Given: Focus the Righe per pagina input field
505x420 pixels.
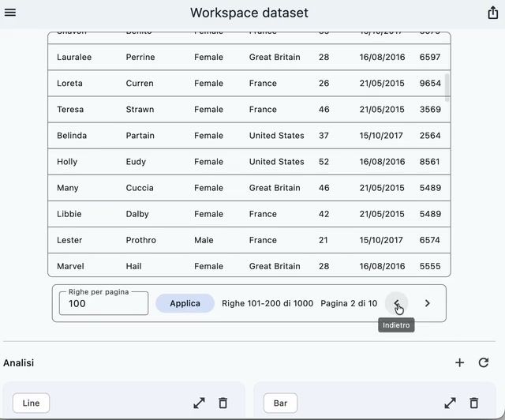Looking at the screenshot, I should [x=103, y=303].
